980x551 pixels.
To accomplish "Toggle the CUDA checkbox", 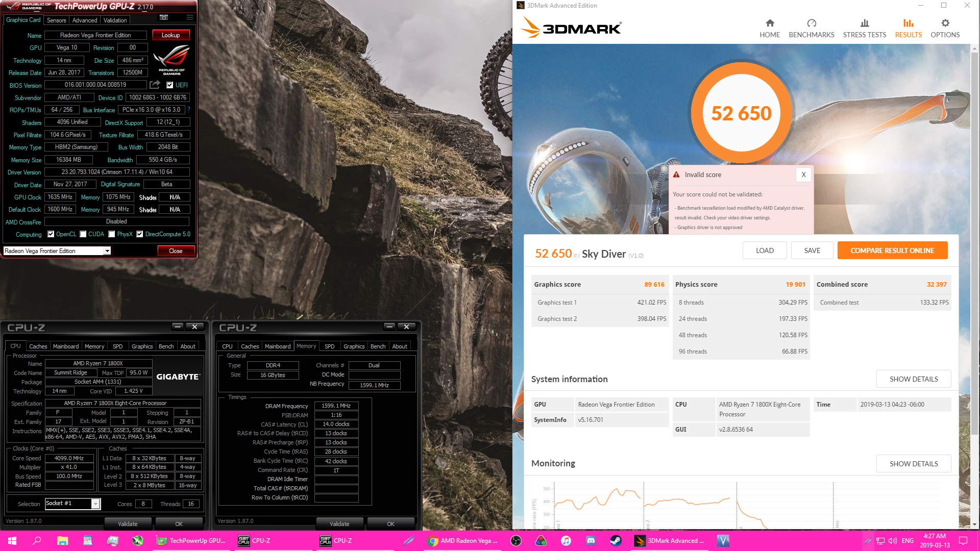I will (83, 234).
